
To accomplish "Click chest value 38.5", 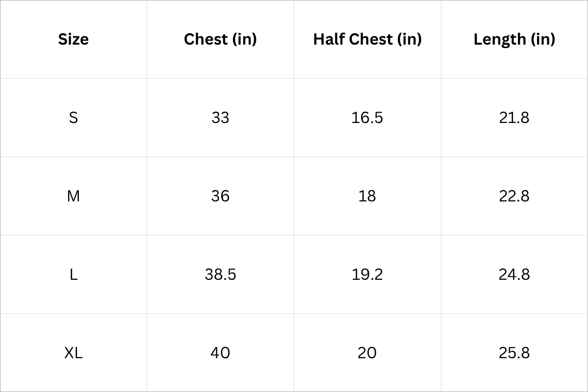I will click(220, 274).
